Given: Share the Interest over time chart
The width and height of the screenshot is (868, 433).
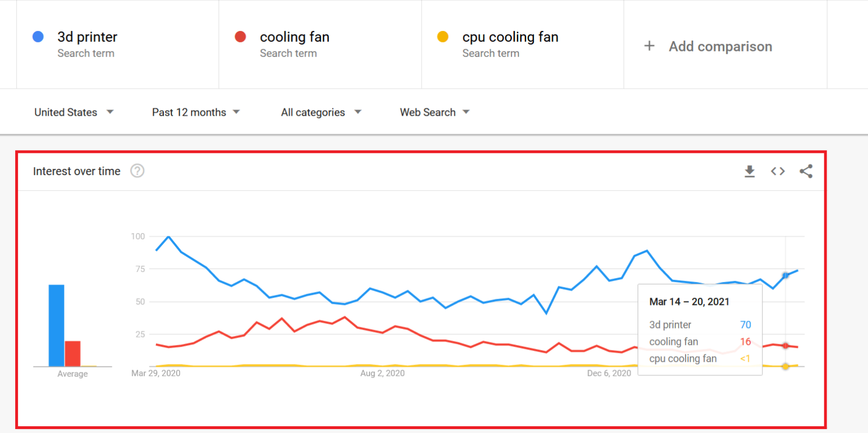Looking at the screenshot, I should click(806, 171).
